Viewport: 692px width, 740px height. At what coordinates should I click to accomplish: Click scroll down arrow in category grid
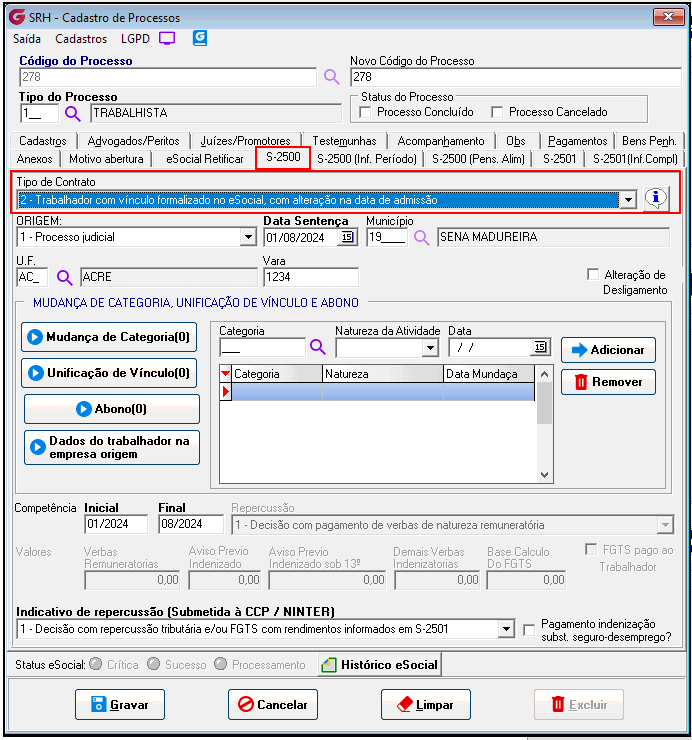point(544,475)
